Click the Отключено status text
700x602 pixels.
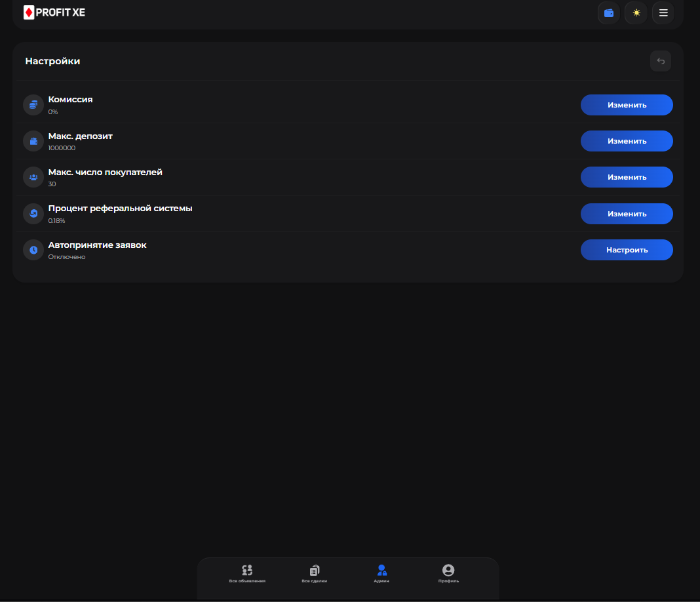pos(67,257)
